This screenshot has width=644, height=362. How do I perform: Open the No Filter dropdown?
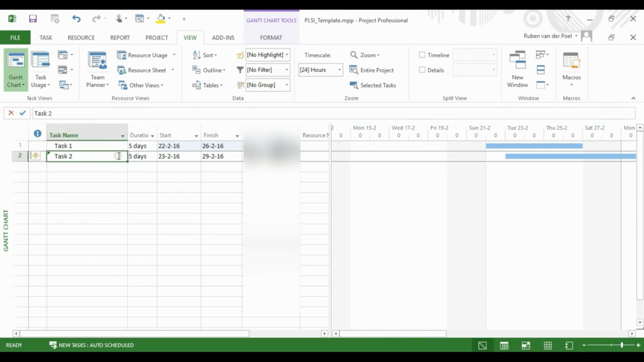287,70
